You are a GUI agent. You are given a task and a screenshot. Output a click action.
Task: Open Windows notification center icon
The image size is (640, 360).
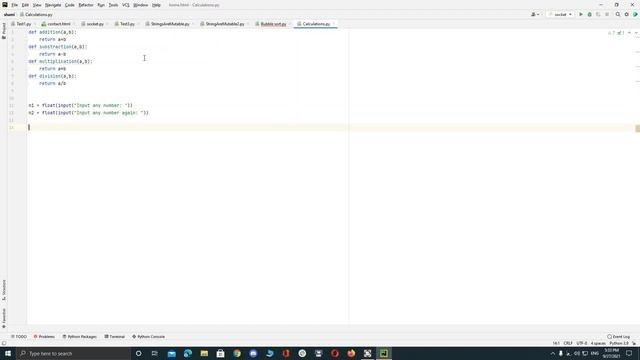tap(629, 353)
